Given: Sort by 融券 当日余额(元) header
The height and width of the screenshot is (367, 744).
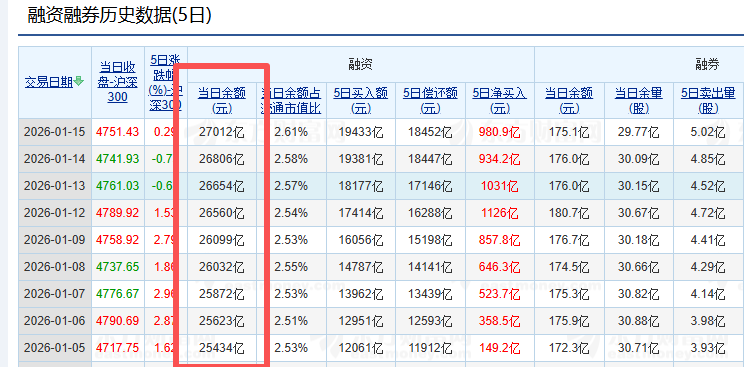Looking at the screenshot, I should pyautogui.click(x=569, y=100).
